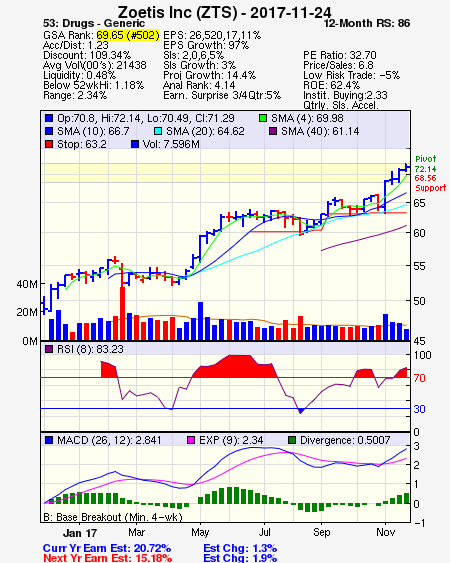
Task: Click the magenta EXP (9) legend swatch
Action: [x=191, y=440]
